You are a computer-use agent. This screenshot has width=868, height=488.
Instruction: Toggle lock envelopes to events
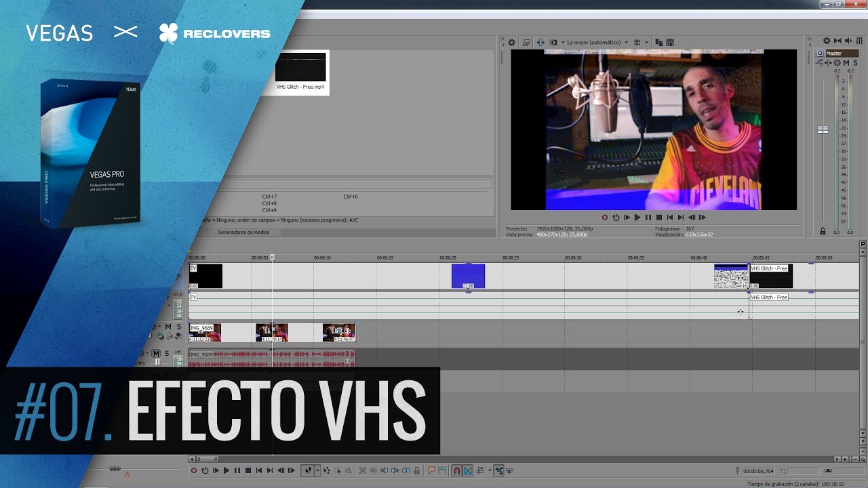pyautogui.click(x=498, y=470)
